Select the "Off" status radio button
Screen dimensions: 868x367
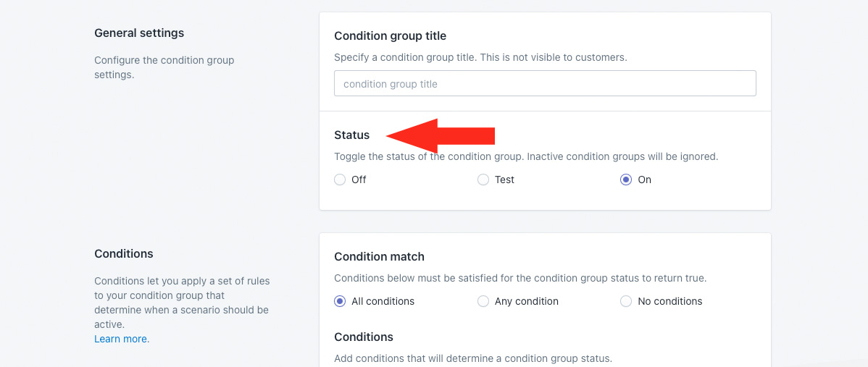click(340, 180)
